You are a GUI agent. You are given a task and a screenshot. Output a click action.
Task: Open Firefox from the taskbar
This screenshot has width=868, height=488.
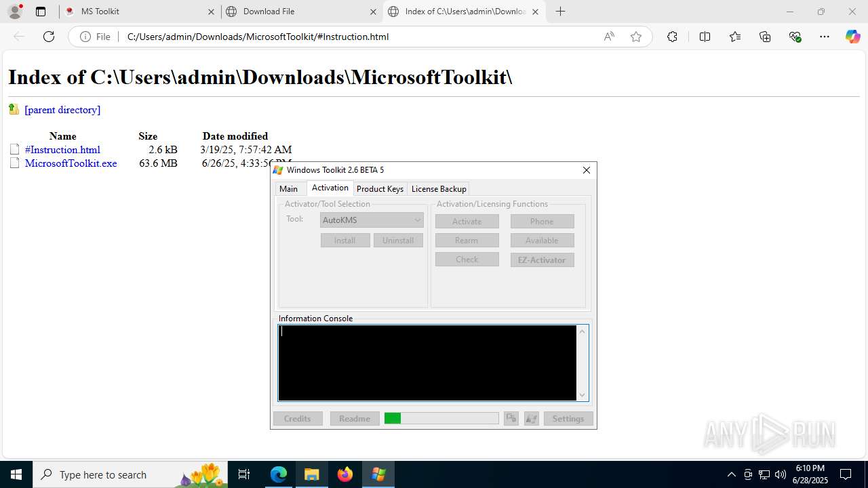coord(344,474)
